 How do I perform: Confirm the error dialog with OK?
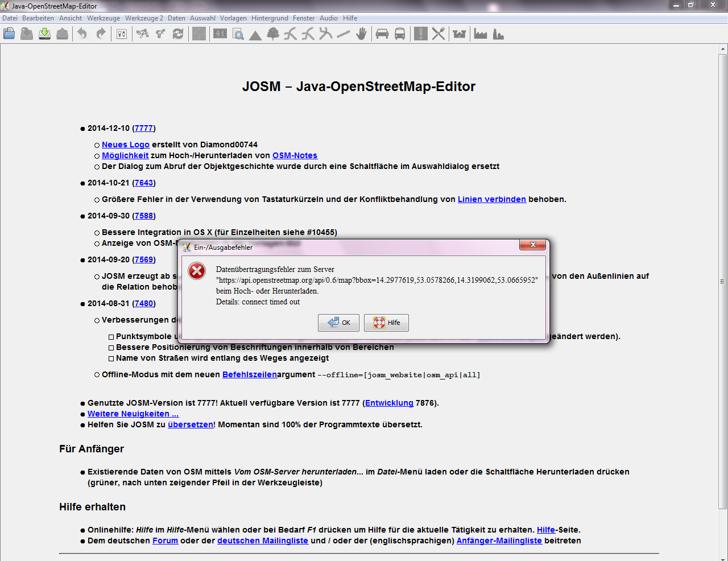338,323
